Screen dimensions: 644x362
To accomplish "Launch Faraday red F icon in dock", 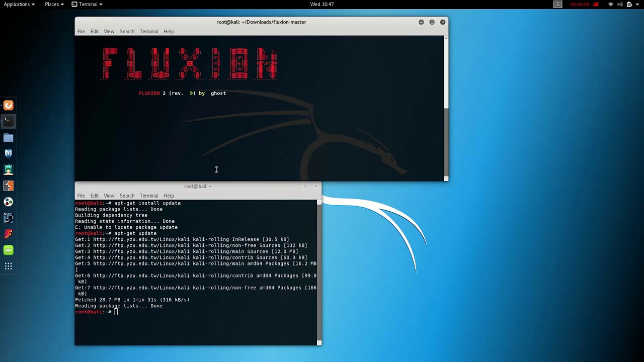I will (x=8, y=234).
